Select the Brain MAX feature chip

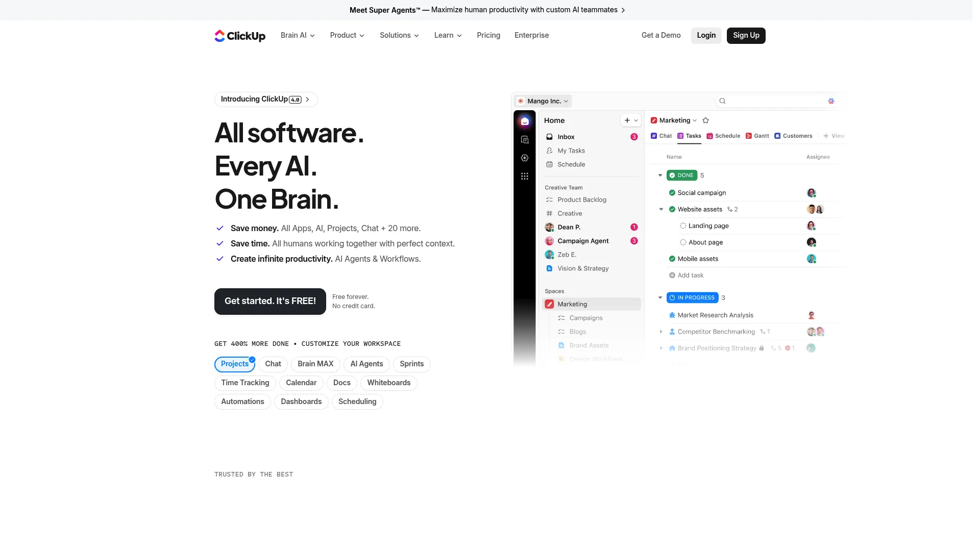[x=315, y=364]
